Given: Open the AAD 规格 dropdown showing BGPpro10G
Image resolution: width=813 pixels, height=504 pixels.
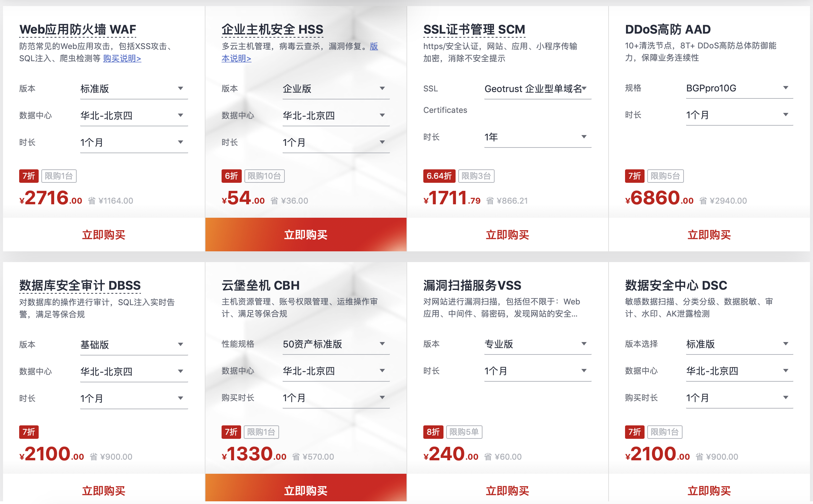Looking at the screenshot, I should tap(739, 88).
